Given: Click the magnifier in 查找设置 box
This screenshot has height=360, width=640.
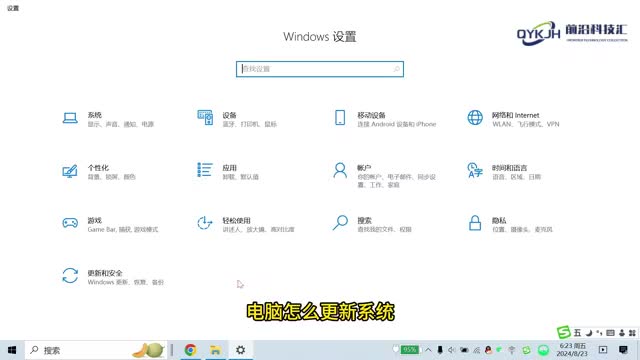Looking at the screenshot, I should pos(396,69).
